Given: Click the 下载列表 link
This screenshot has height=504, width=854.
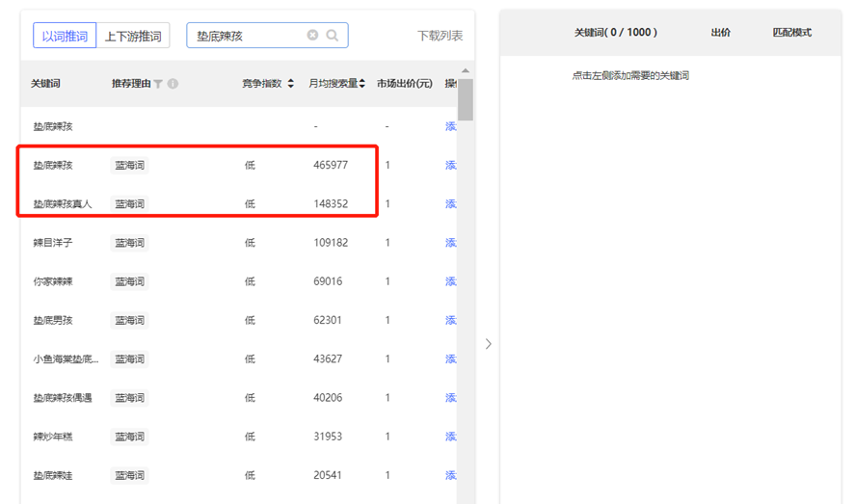Looking at the screenshot, I should 440,36.
